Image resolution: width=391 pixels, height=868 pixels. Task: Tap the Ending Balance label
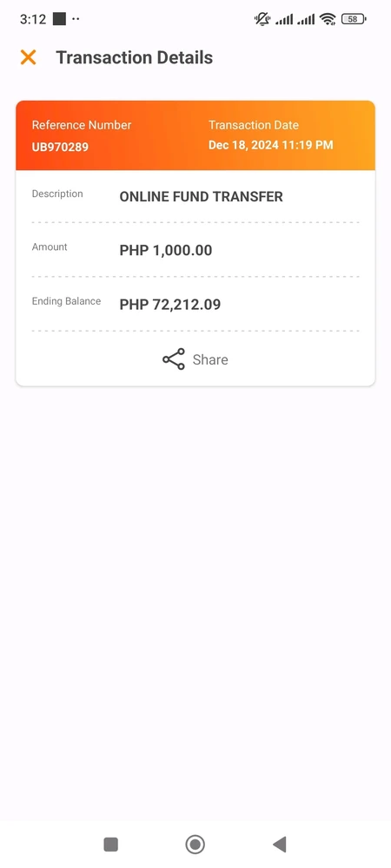click(x=66, y=301)
